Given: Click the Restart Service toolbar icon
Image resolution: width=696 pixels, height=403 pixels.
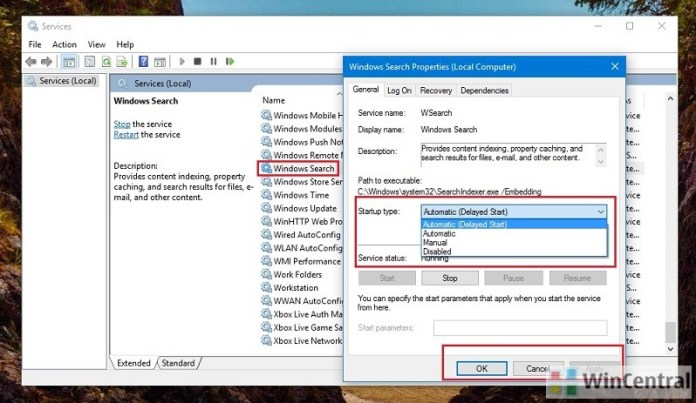Looking at the screenshot, I should click(x=229, y=61).
